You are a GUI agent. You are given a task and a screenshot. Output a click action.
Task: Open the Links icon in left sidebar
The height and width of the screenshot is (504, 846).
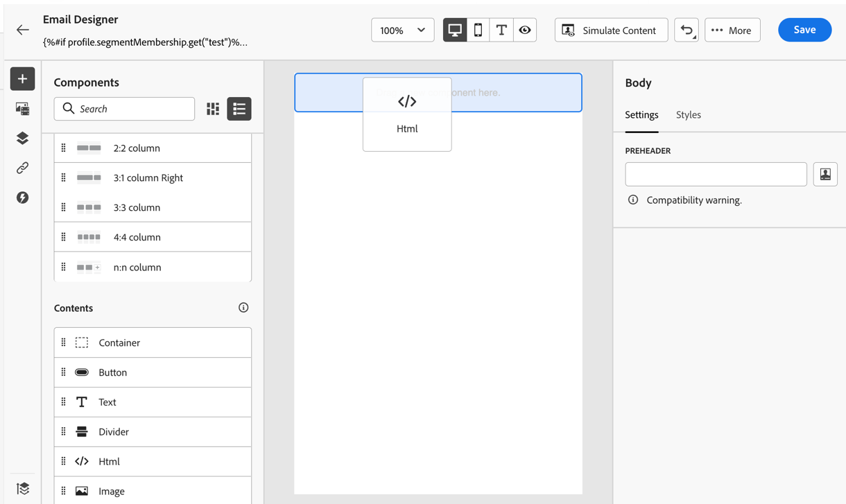point(22,168)
